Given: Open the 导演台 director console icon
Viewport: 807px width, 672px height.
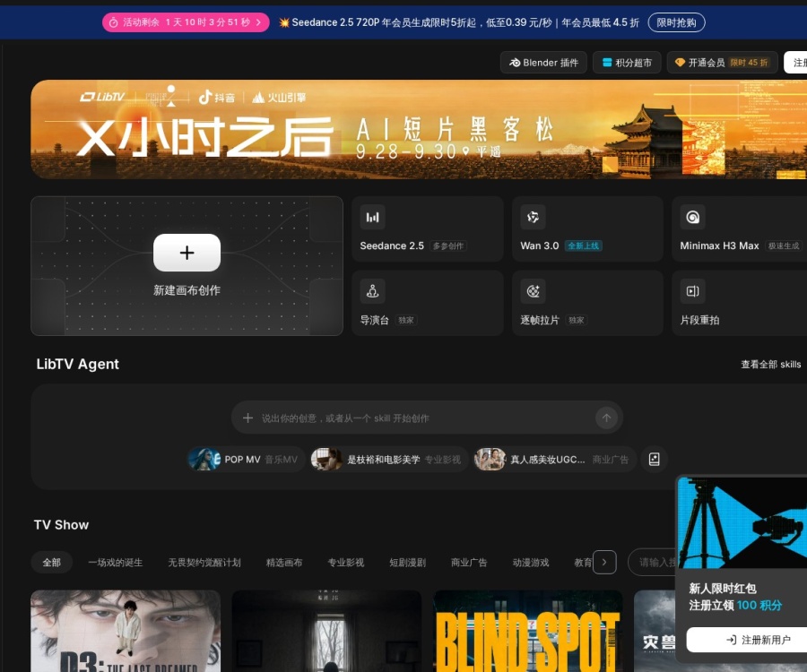Looking at the screenshot, I should coord(373,291).
